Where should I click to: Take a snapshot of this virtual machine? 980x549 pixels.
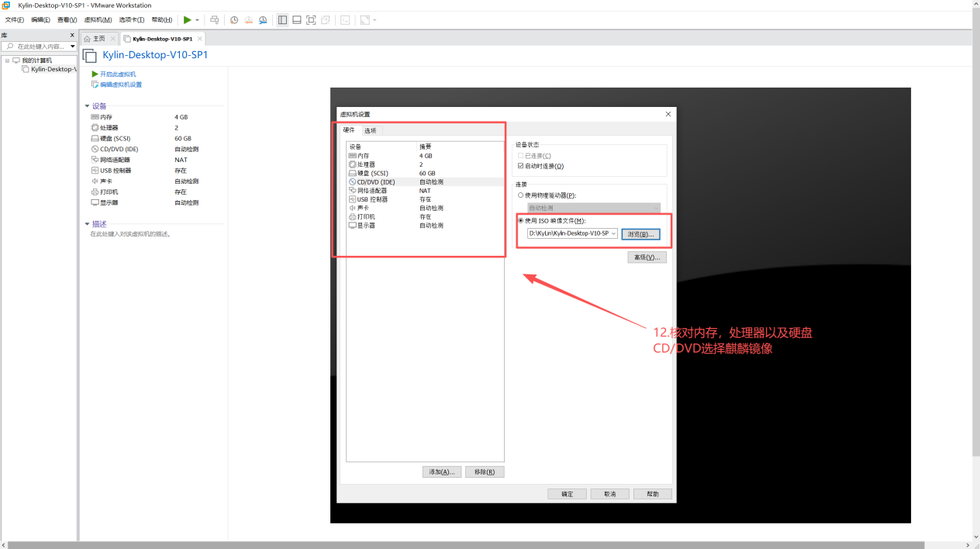point(234,19)
